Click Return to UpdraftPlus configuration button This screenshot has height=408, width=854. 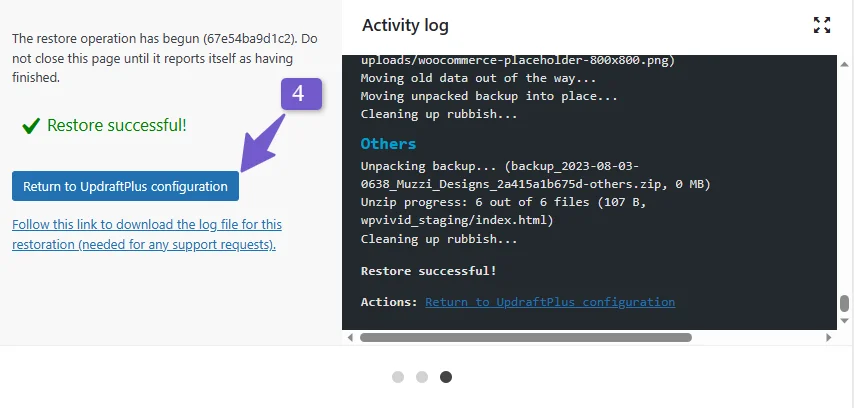[125, 186]
